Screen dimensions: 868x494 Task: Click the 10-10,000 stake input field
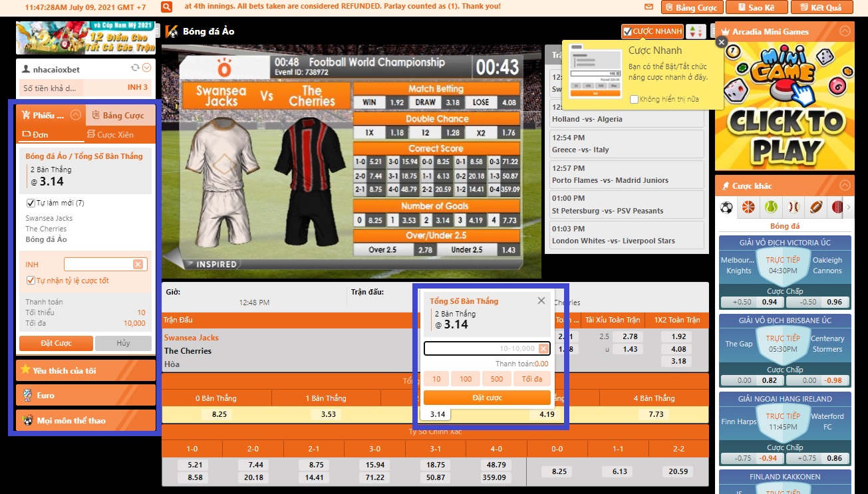click(x=480, y=348)
